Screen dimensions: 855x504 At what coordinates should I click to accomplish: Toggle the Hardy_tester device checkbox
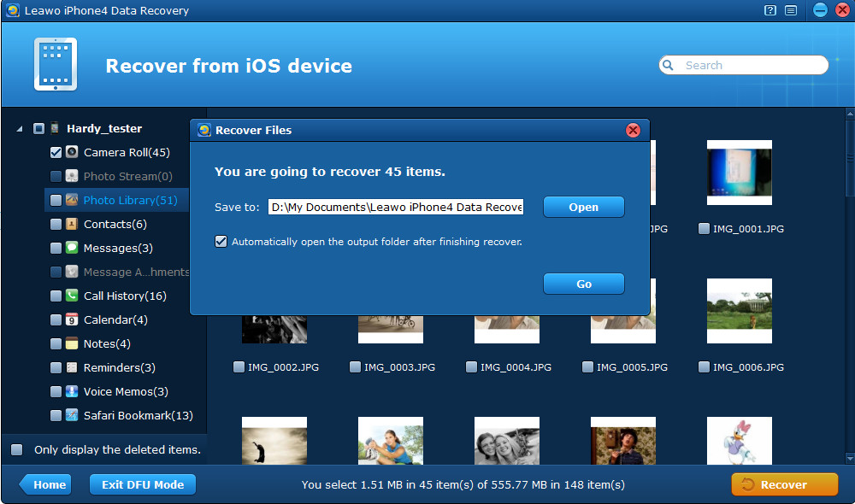pos(38,129)
